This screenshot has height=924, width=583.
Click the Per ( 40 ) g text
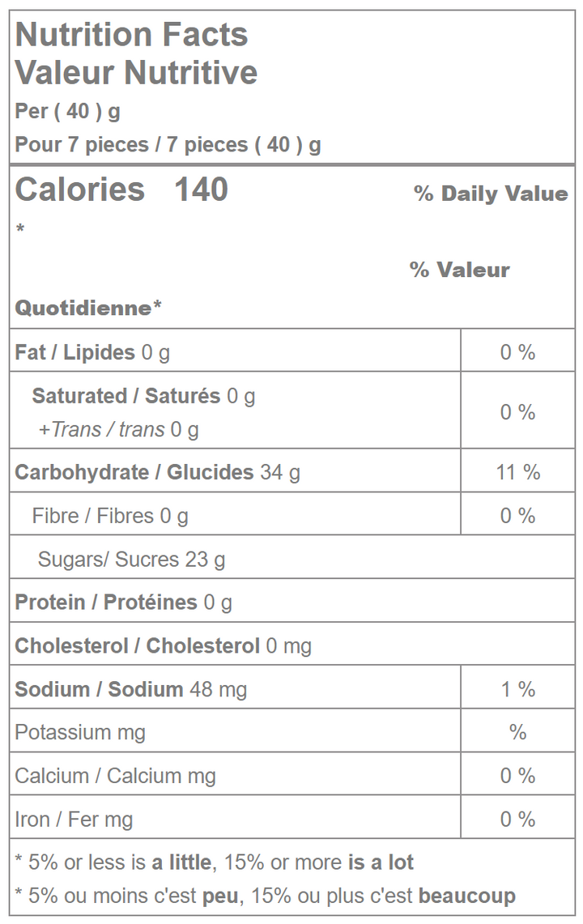tap(67, 111)
